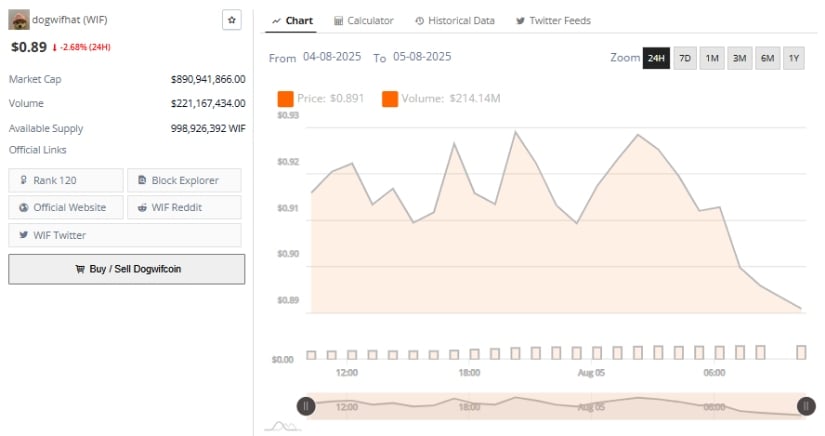This screenshot has width=825, height=436.
Task: Click the last volume bar on right
Action: click(801, 352)
